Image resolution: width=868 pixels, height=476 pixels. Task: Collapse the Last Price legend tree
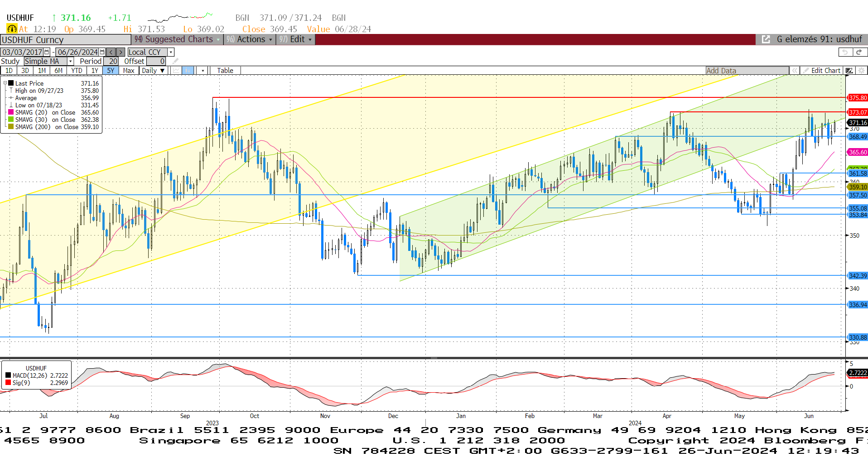point(5,83)
